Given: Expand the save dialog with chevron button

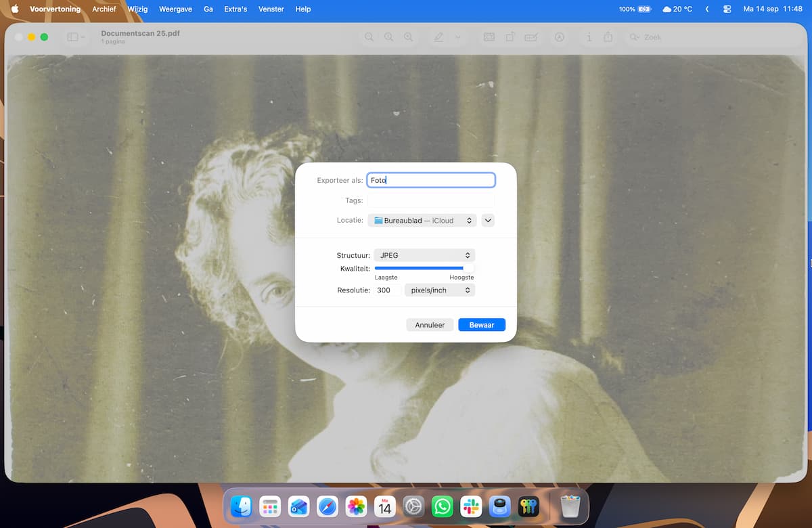Looking at the screenshot, I should [488, 220].
